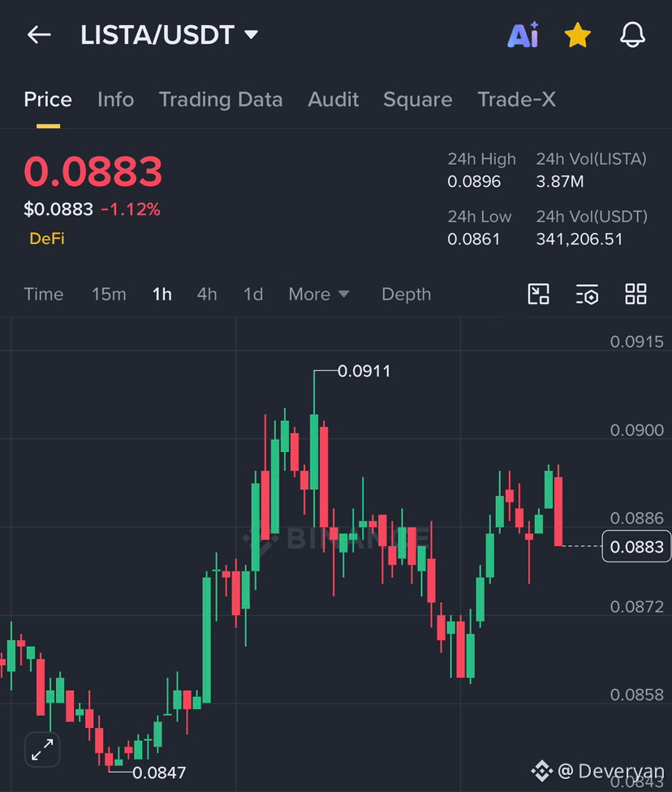The height and width of the screenshot is (792, 672).
Task: Expand the More intervals dropdown
Action: click(319, 294)
